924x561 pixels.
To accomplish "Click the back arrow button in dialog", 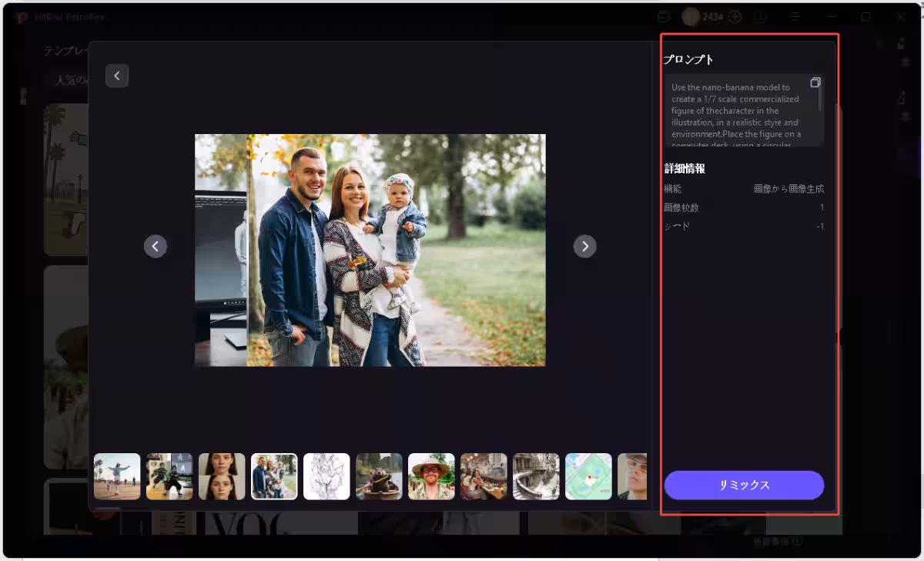I will pos(117,76).
